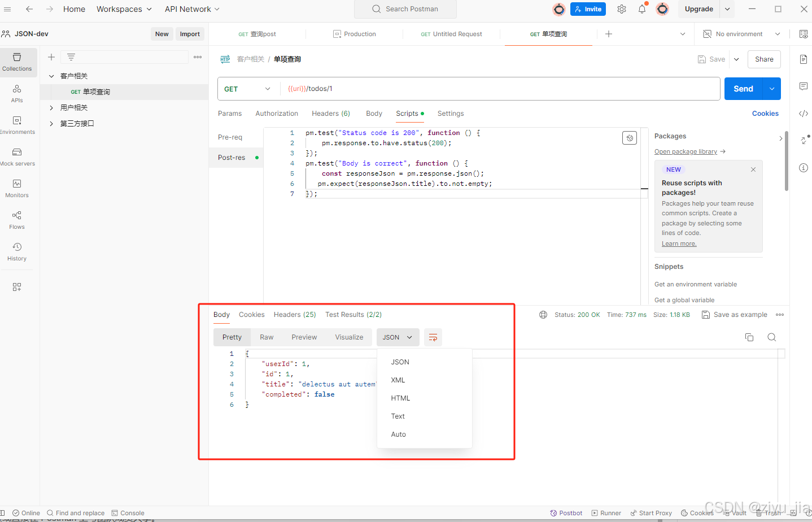812x522 pixels.
Task: Go back with the left arrow icon
Action: click(x=29, y=9)
